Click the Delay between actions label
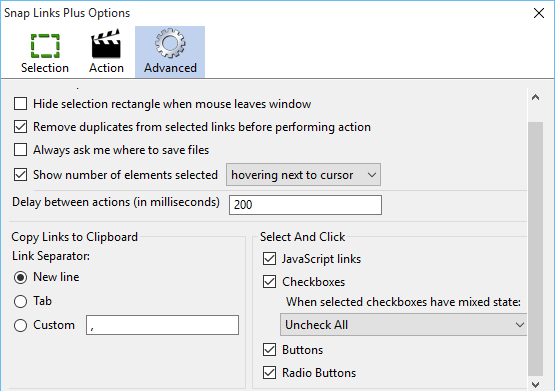 (x=116, y=202)
